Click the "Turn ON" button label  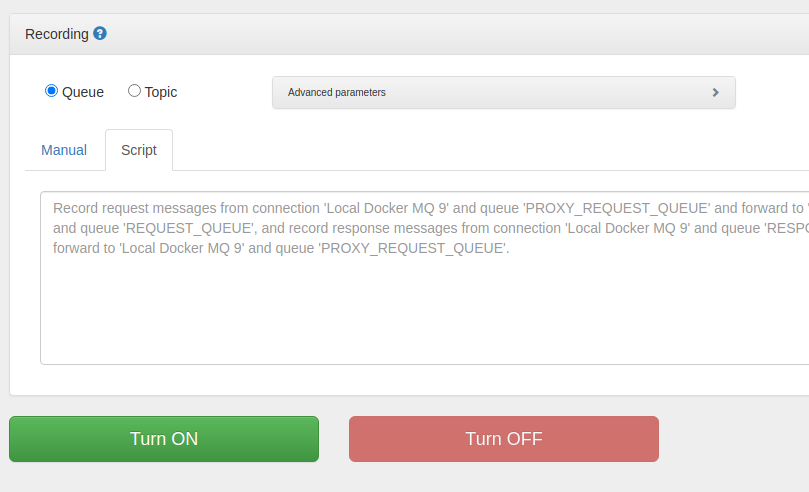[164, 439]
